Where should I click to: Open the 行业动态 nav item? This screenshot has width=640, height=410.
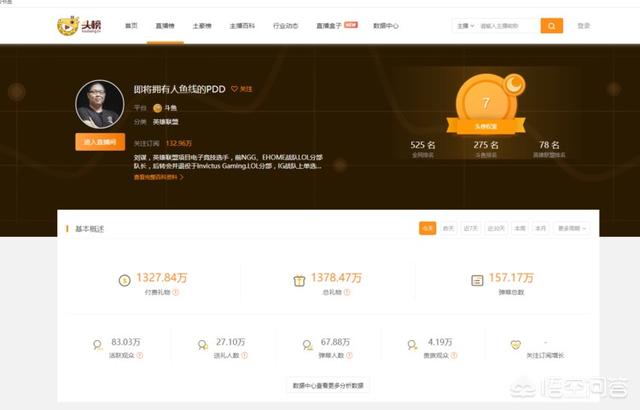tap(285, 26)
